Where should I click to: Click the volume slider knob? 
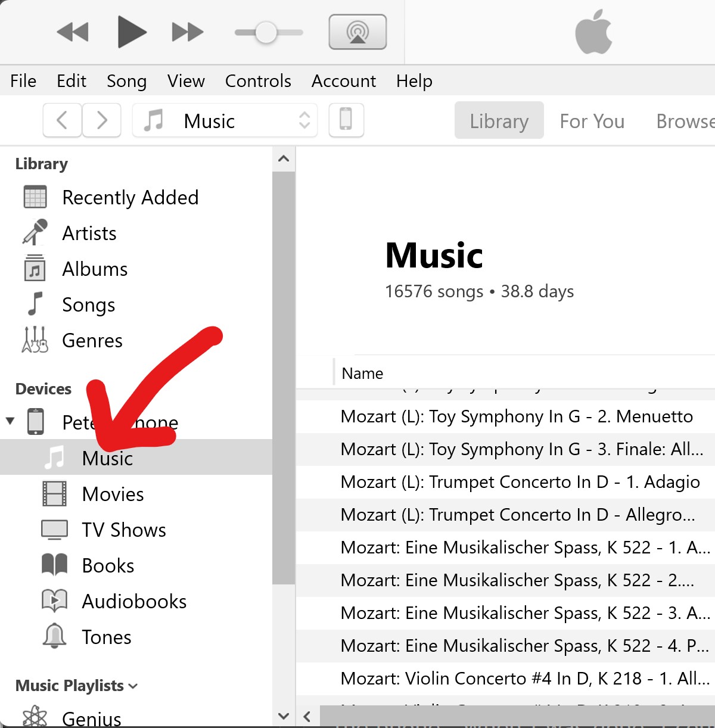pos(266,32)
